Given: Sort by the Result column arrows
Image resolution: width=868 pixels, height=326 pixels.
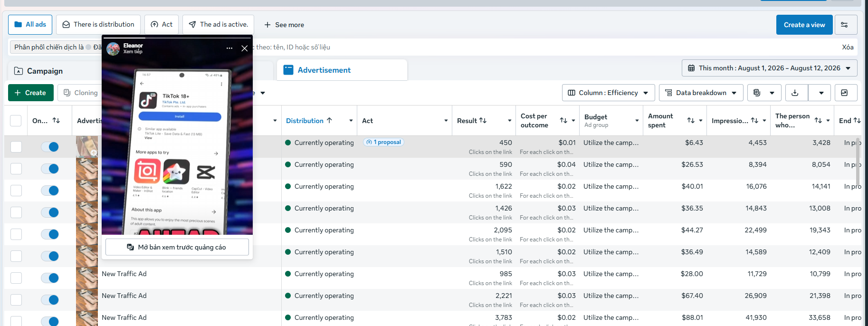Looking at the screenshot, I should tap(483, 121).
